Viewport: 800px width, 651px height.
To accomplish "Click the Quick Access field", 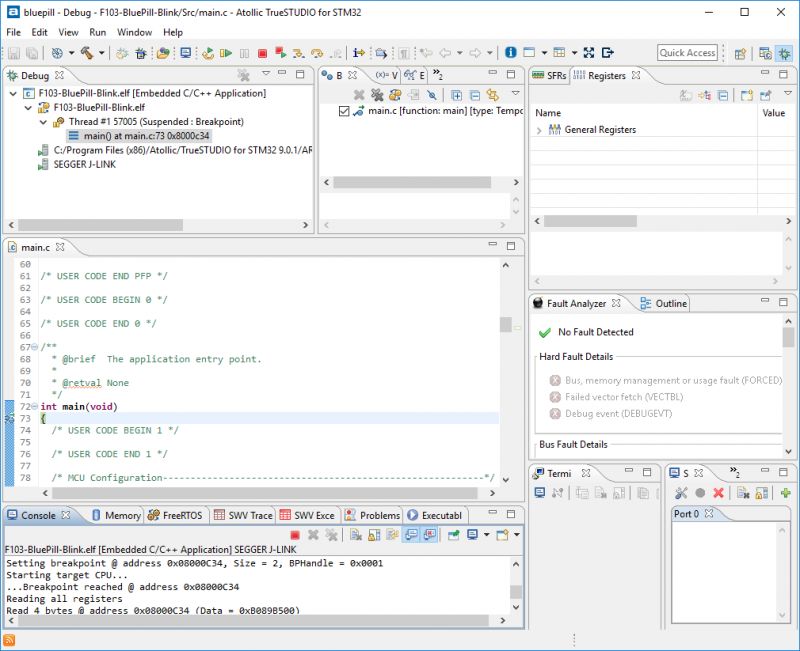I will pos(687,53).
